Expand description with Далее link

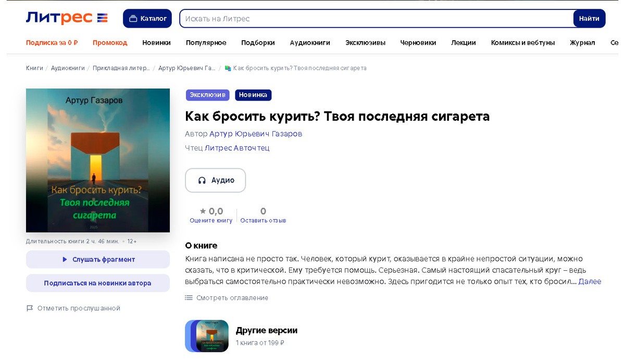[x=590, y=281]
